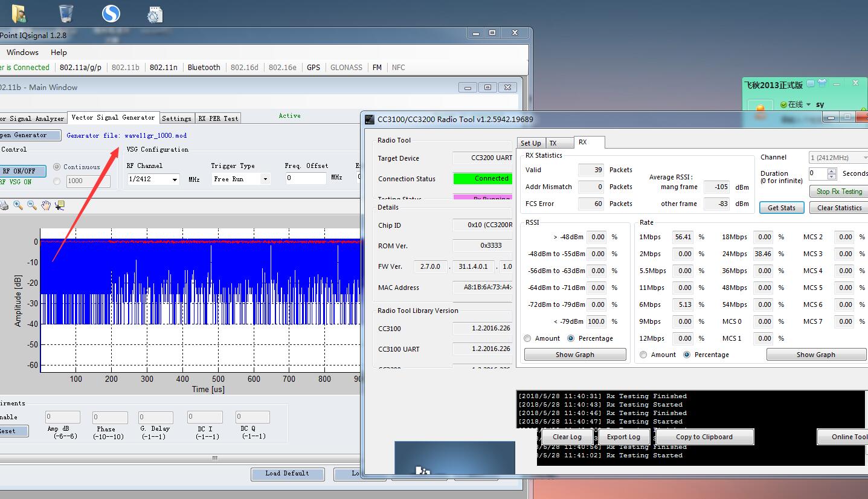
Task: Open the RX PER Test tab
Action: click(218, 118)
